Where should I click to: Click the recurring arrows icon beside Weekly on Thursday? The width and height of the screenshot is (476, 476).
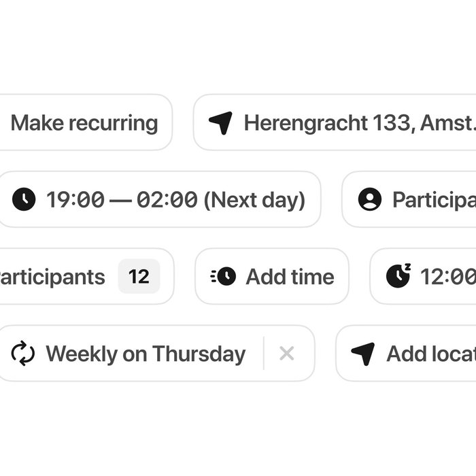click(23, 354)
